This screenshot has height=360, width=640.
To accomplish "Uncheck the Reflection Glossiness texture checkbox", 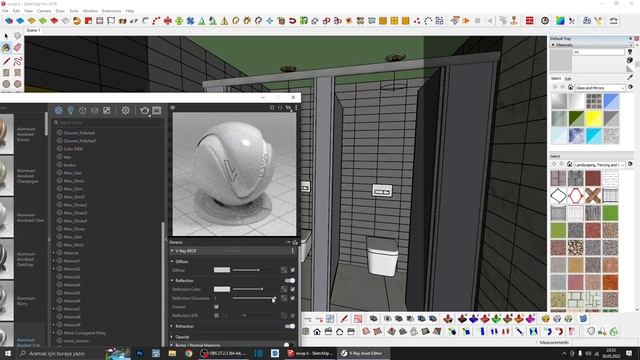I will pyautogui.click(x=293, y=298).
